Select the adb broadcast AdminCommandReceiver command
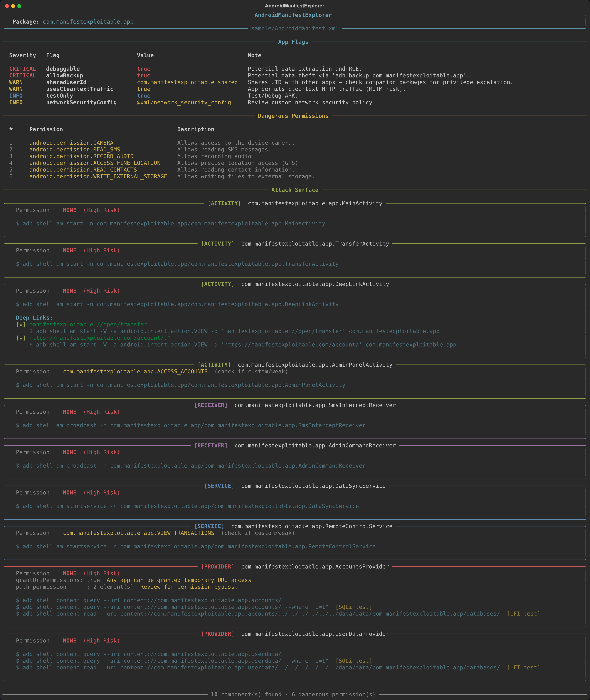Image resolution: width=590 pixels, height=700 pixels. coord(191,466)
